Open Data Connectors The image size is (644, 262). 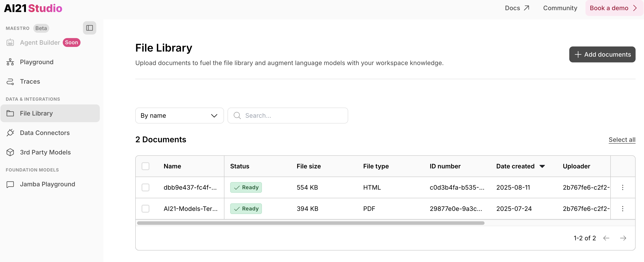coord(45,133)
